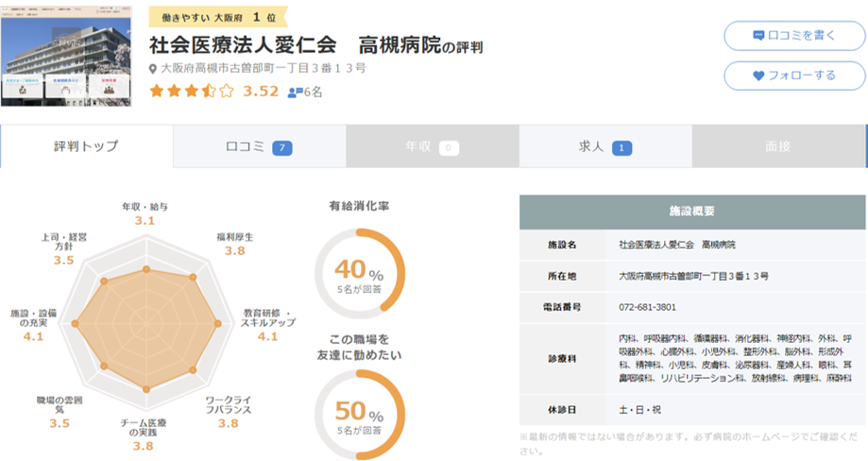The height and width of the screenshot is (461, 868).
Task: Click the 福利厚生 3.8 radar label
Action: point(235,244)
